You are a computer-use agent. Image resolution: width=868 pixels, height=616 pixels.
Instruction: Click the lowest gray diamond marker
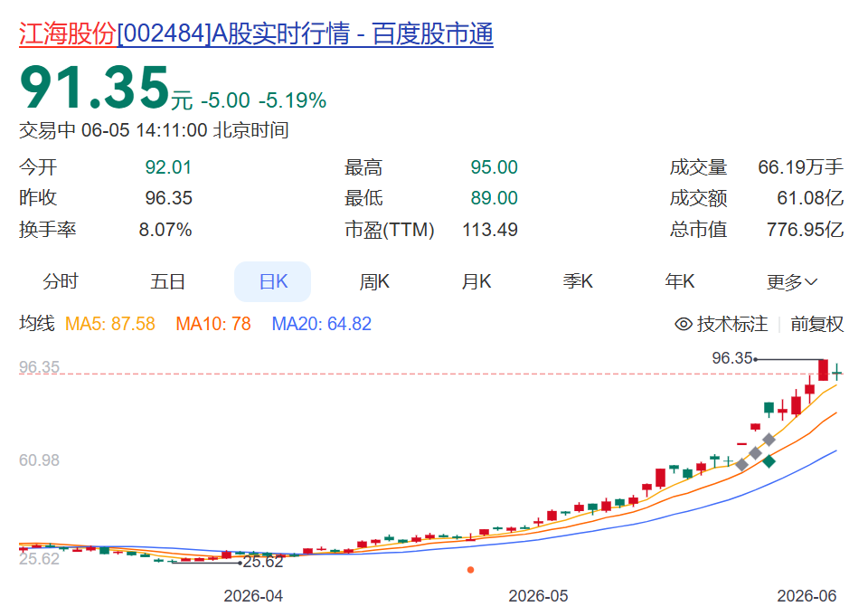741,465
